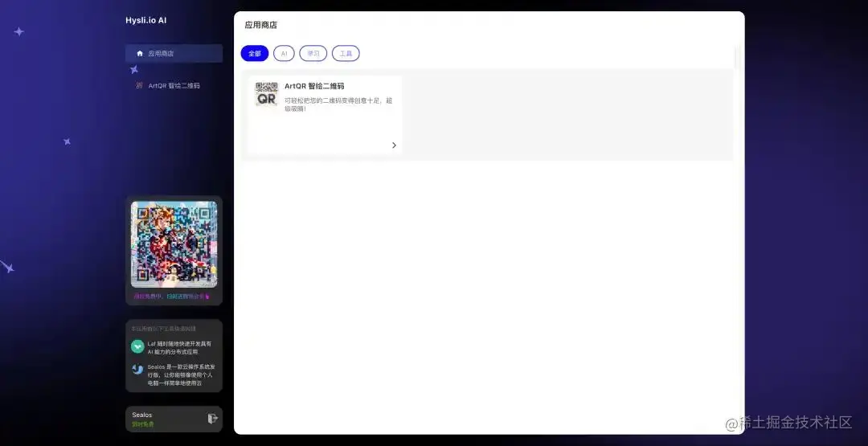
Task: Click the Laf logo icon
Action: click(x=137, y=346)
